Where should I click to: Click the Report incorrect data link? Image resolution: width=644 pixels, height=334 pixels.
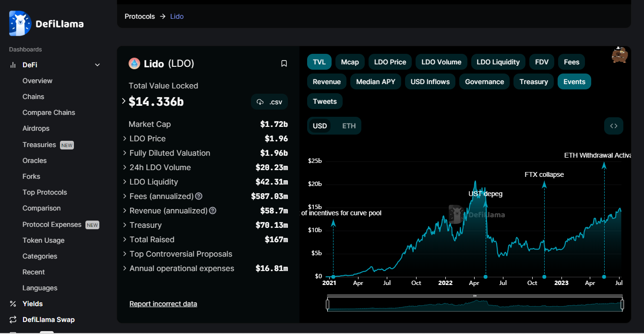click(x=163, y=304)
